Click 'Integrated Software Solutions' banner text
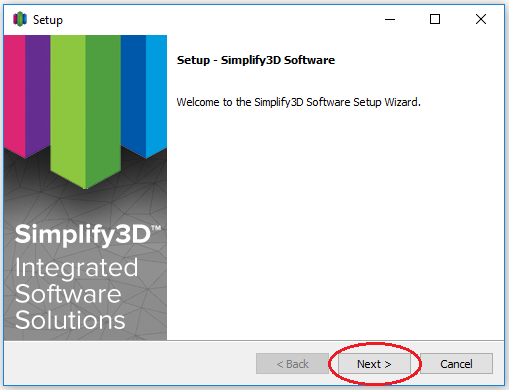 pyautogui.click(x=76, y=294)
